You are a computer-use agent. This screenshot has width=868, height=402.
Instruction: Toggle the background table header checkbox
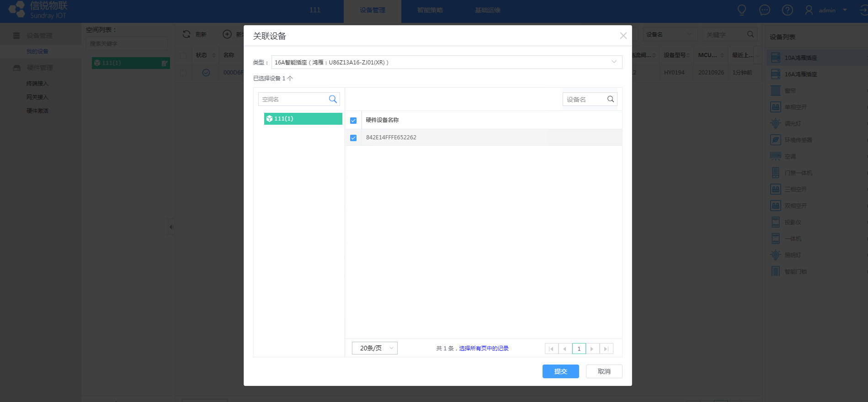click(x=183, y=56)
